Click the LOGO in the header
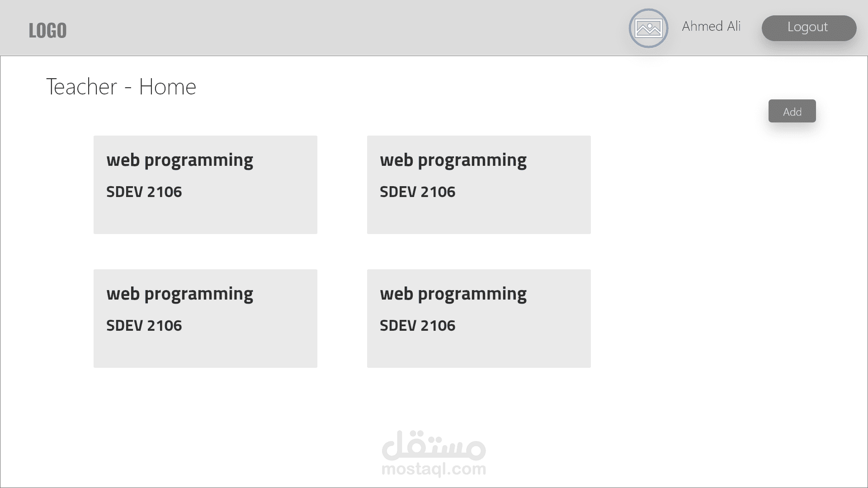868x488 pixels. tap(47, 31)
